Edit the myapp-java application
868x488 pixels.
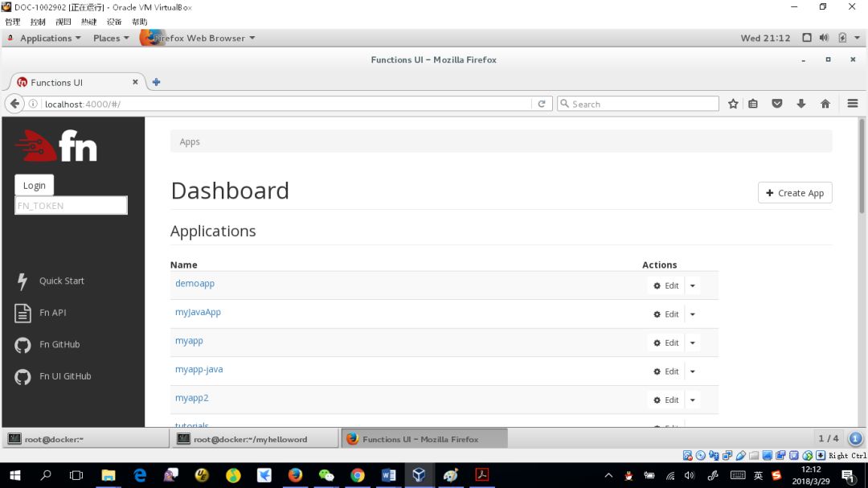[x=666, y=371]
